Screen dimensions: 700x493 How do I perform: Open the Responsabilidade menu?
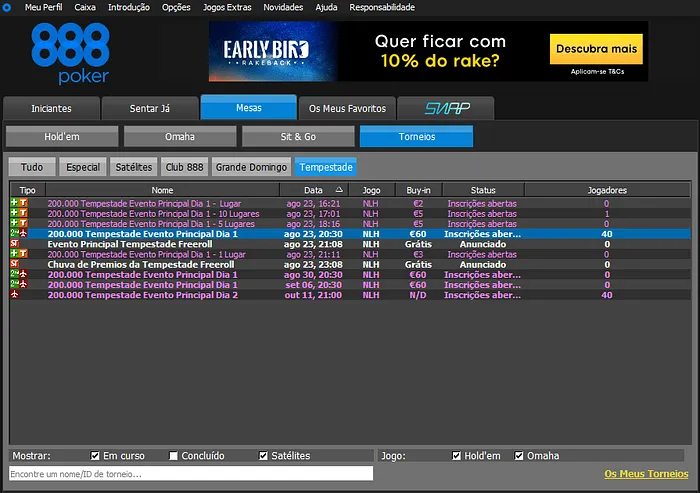(x=382, y=7)
